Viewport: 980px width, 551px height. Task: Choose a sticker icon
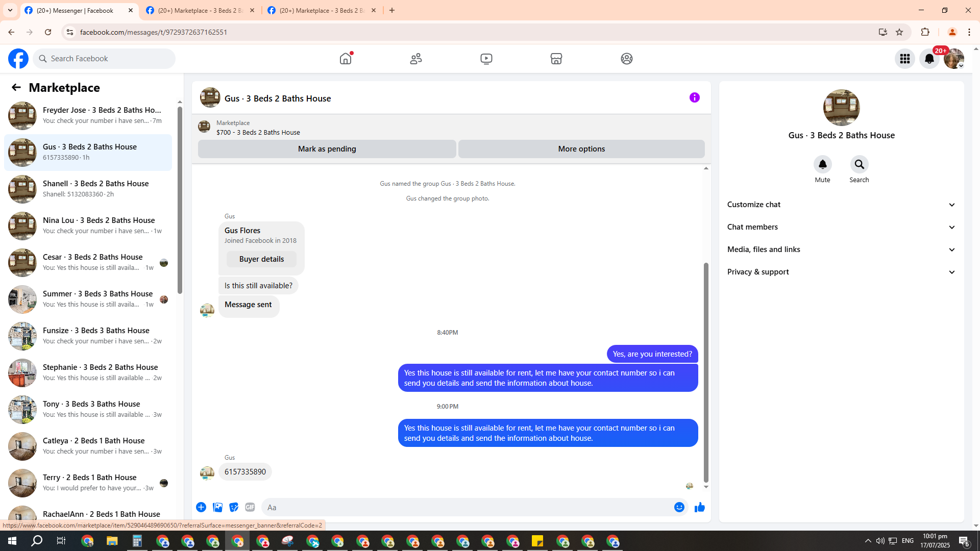tap(234, 507)
